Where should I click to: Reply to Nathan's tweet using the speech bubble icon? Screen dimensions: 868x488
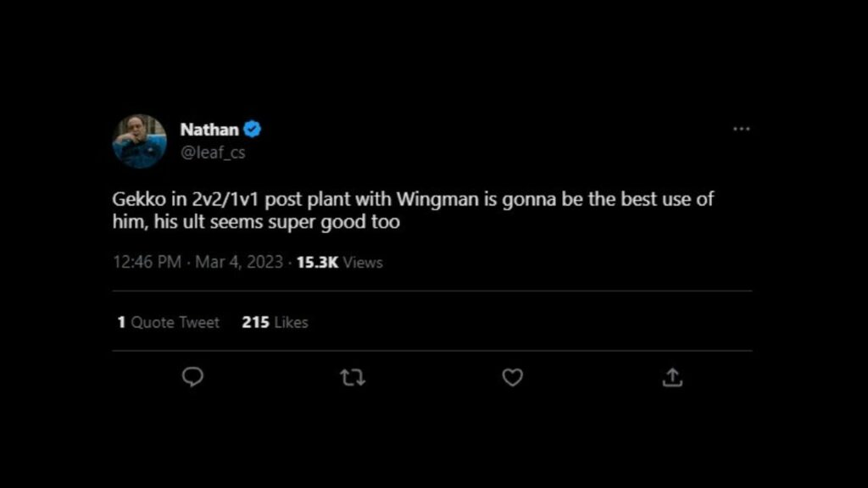(193, 377)
